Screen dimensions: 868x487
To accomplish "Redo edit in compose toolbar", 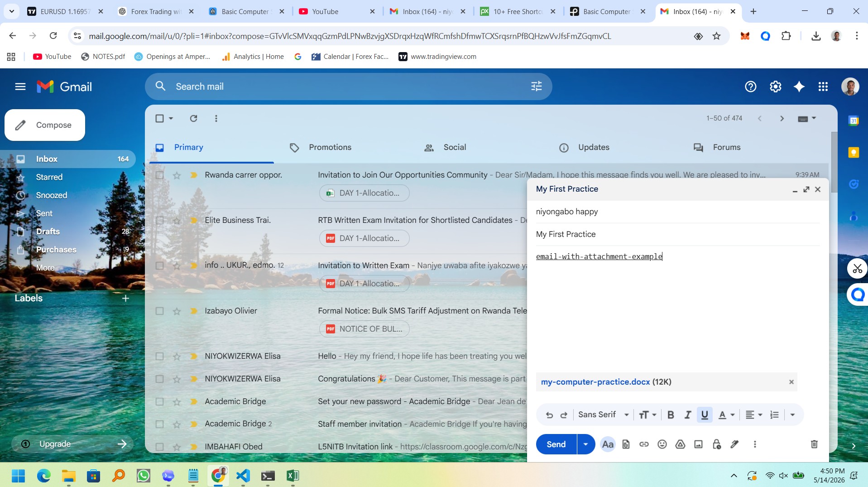I will (564, 415).
